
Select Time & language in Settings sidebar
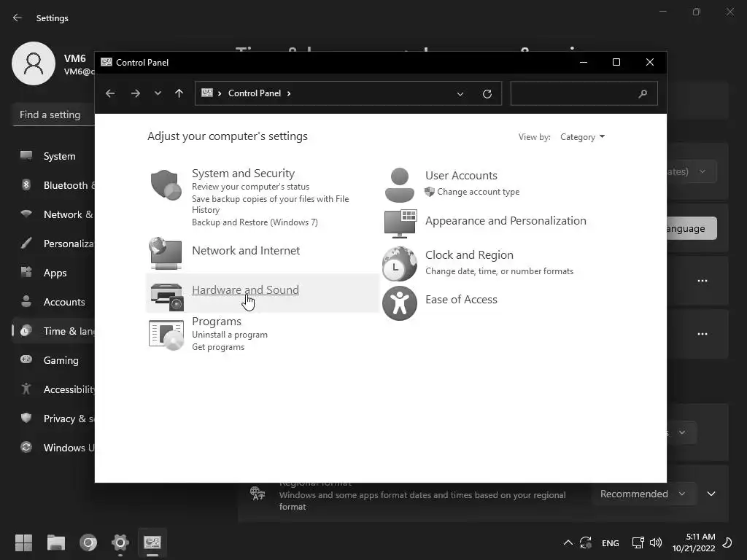pyautogui.click(x=54, y=331)
